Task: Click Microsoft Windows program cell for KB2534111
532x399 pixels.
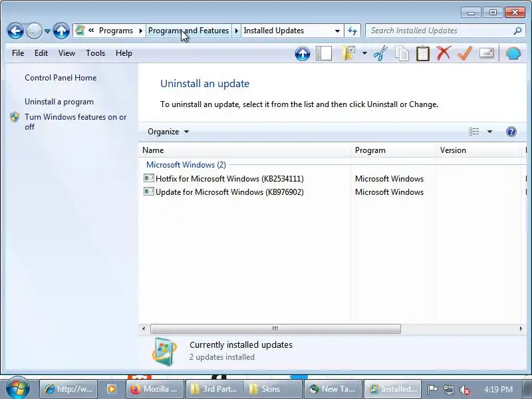Action: (x=389, y=178)
